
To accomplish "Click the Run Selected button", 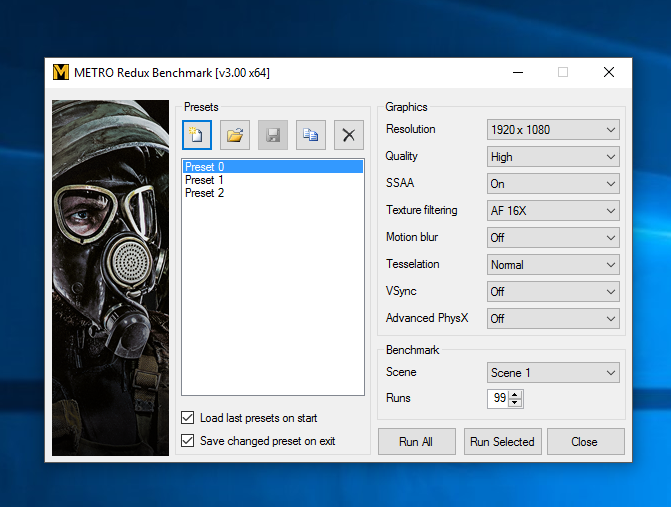I will point(502,442).
